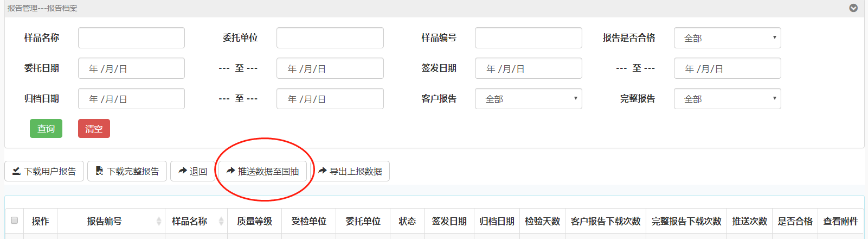Focus the 样品名称 text input field
The width and height of the screenshot is (868, 239).
(x=131, y=38)
